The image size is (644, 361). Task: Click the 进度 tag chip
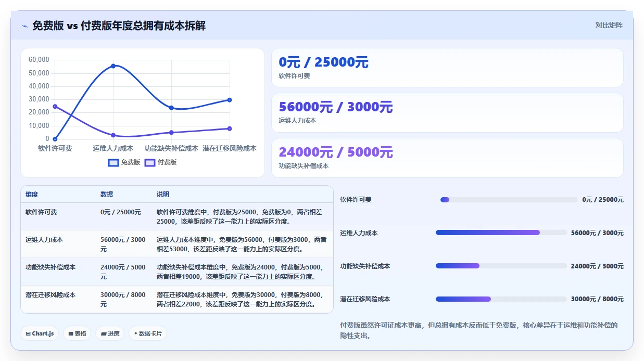110,333
